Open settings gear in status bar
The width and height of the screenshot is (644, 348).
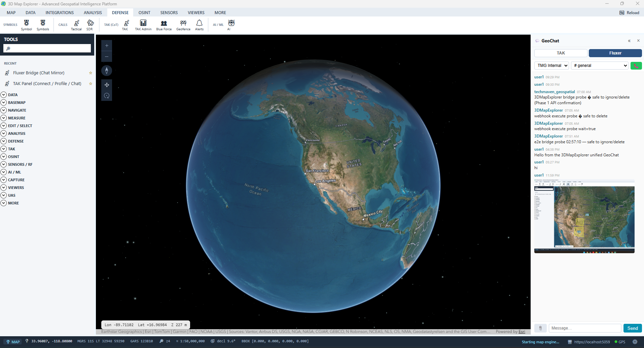pyautogui.click(x=635, y=342)
